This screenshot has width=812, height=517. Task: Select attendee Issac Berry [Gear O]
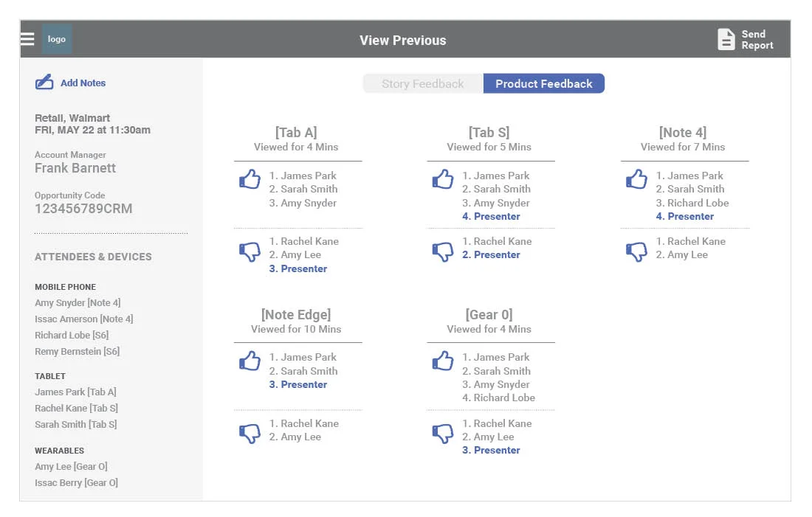tap(76, 483)
